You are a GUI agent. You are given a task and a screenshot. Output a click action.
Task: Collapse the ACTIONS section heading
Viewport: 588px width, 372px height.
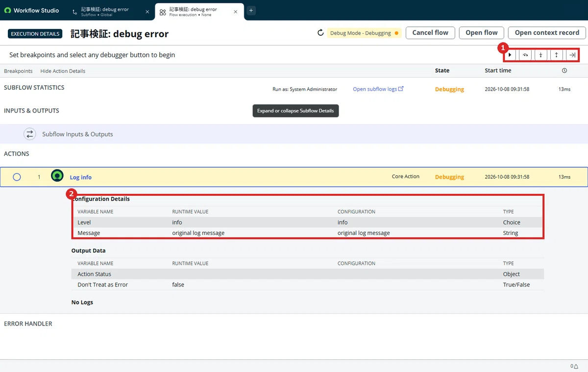[x=17, y=154]
